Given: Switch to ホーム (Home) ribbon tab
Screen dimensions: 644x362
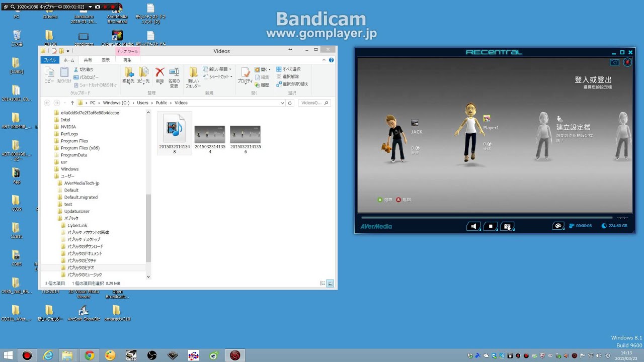Looking at the screenshot, I should [69, 60].
